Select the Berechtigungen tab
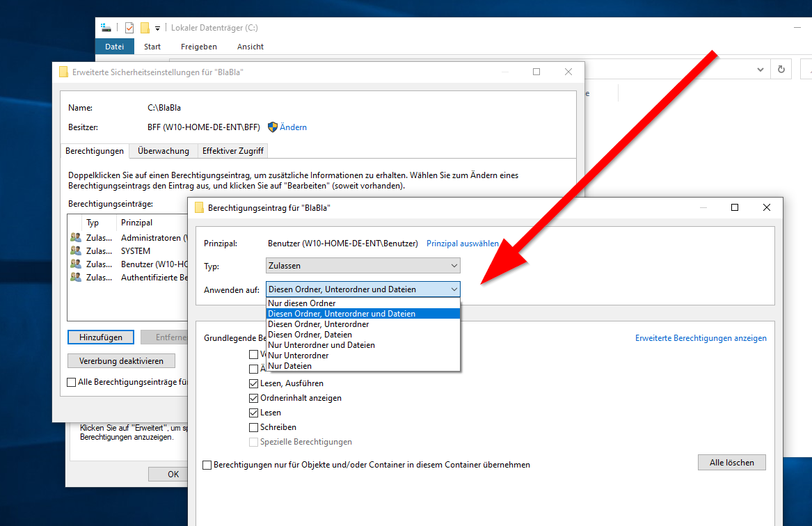The image size is (812, 526). click(x=95, y=151)
